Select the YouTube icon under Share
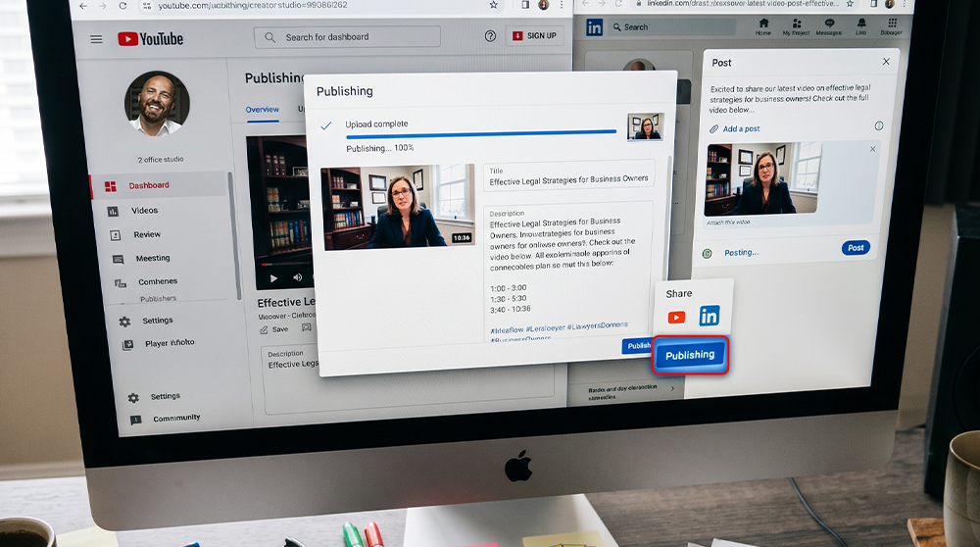 point(676,318)
